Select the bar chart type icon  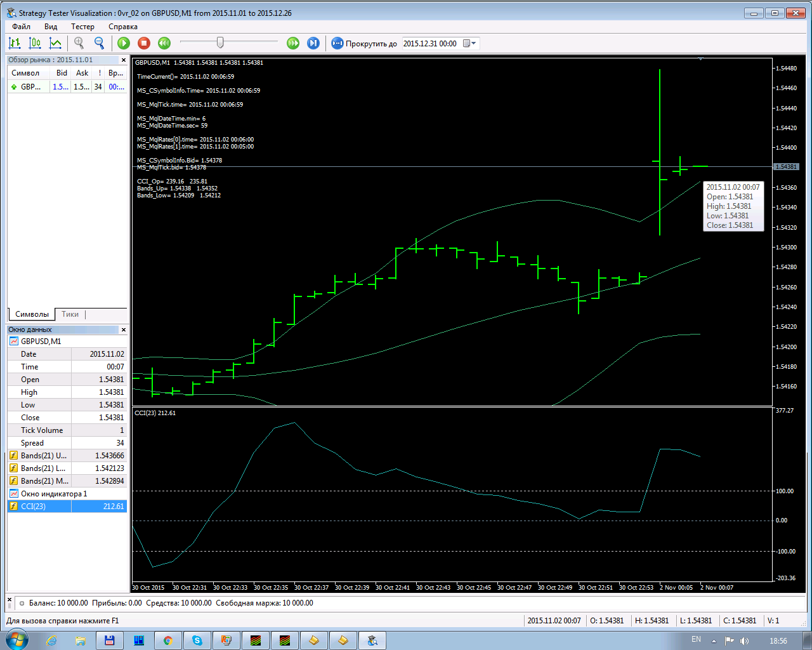click(15, 43)
